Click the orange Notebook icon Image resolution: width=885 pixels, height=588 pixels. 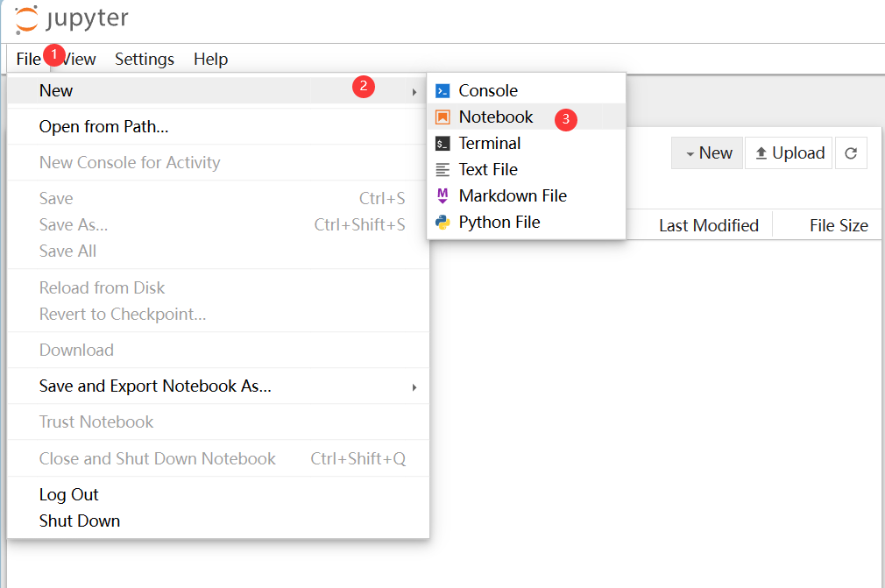(x=443, y=117)
